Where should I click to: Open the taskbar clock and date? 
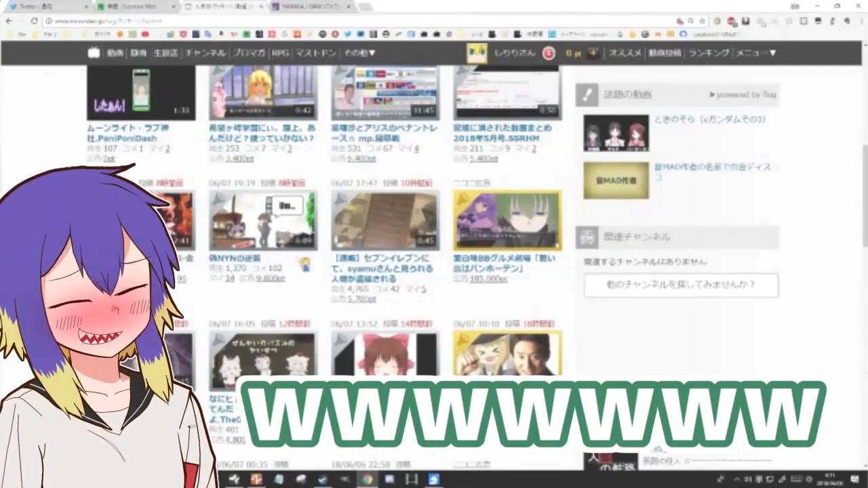(831, 479)
